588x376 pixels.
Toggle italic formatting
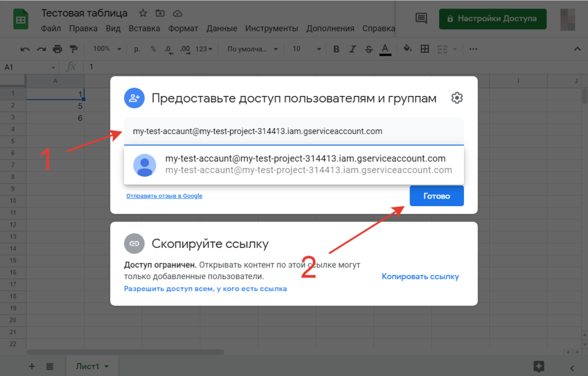(x=353, y=49)
